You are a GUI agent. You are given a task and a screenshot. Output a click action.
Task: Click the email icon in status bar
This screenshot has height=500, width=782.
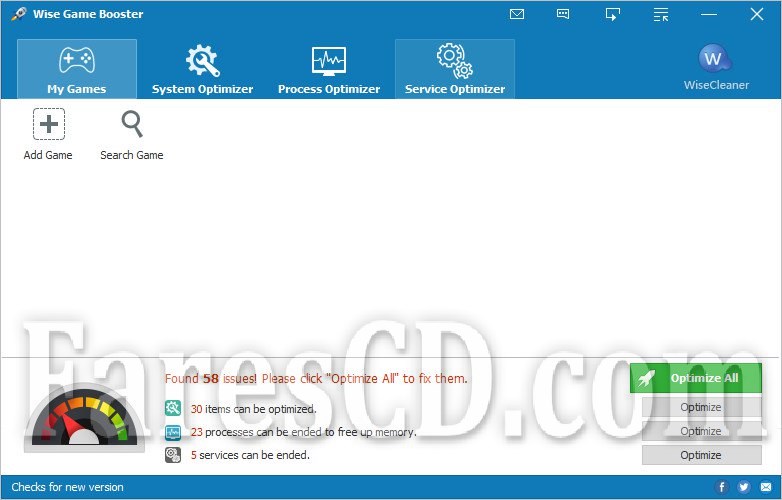click(x=766, y=487)
